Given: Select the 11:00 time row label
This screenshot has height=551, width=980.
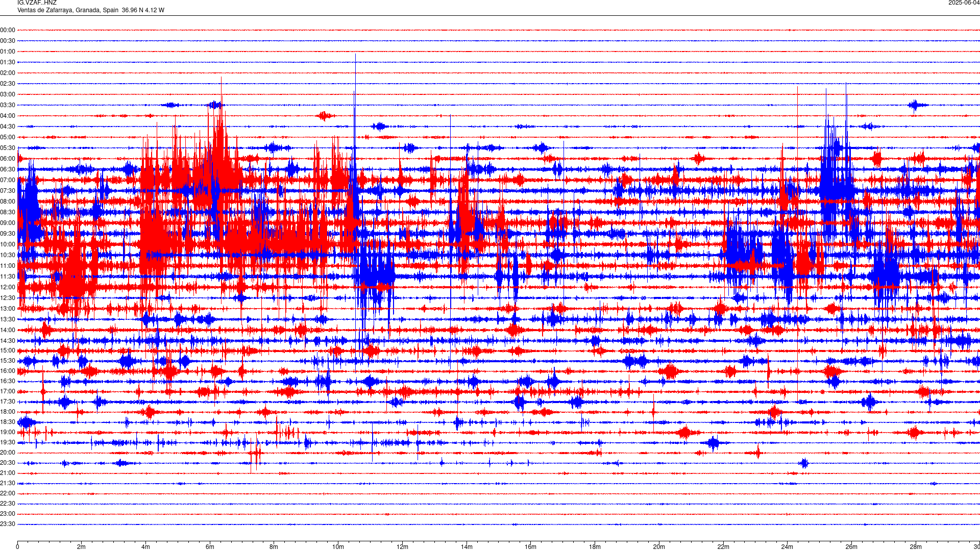Looking at the screenshot, I should pos(8,266).
